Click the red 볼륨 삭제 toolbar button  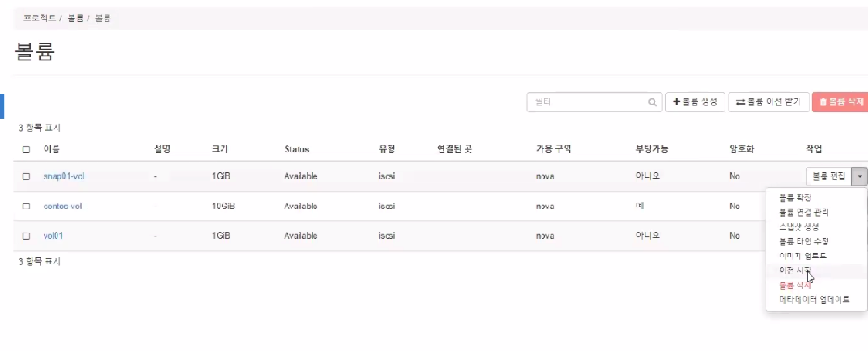pyautogui.click(x=840, y=102)
